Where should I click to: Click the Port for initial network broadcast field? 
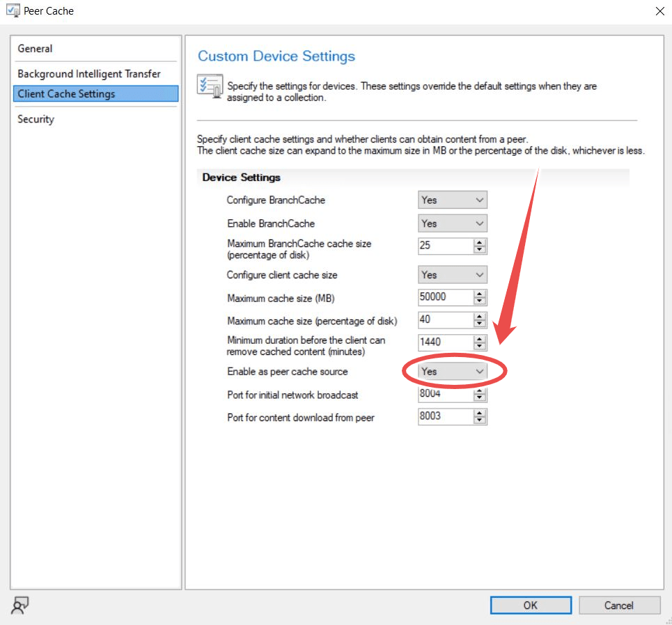point(445,395)
